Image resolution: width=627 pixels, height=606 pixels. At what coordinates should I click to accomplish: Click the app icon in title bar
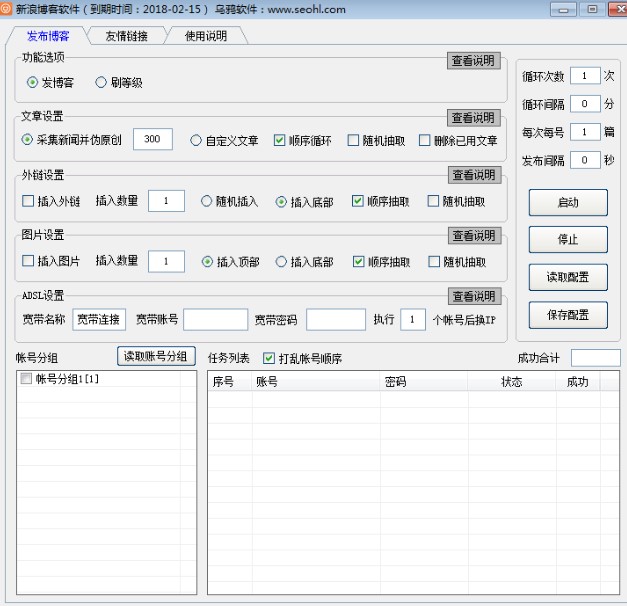[7, 9]
